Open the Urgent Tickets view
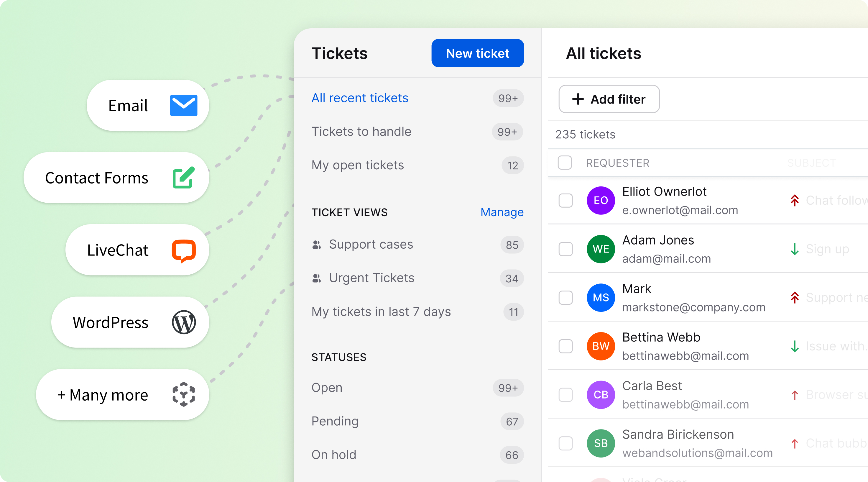 point(371,278)
